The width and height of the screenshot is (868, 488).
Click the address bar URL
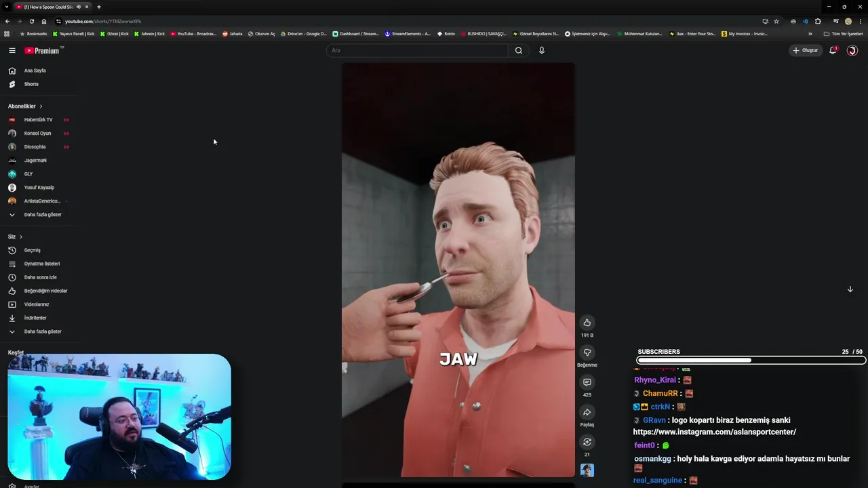pos(103,21)
